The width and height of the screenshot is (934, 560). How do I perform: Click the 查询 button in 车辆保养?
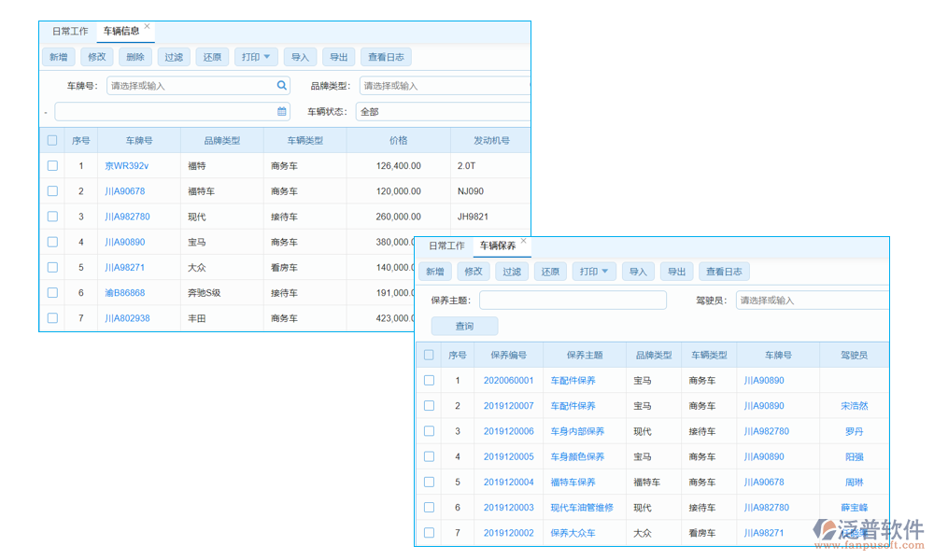pyautogui.click(x=464, y=325)
